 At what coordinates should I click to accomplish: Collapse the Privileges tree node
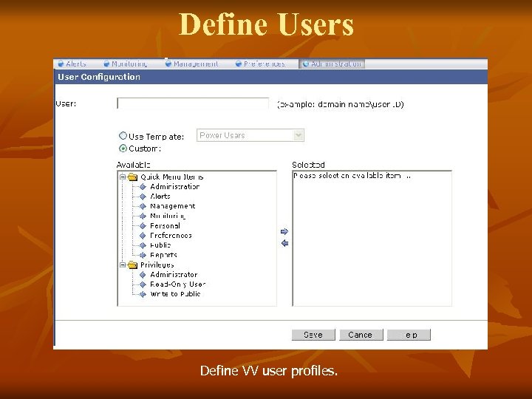[123, 265]
